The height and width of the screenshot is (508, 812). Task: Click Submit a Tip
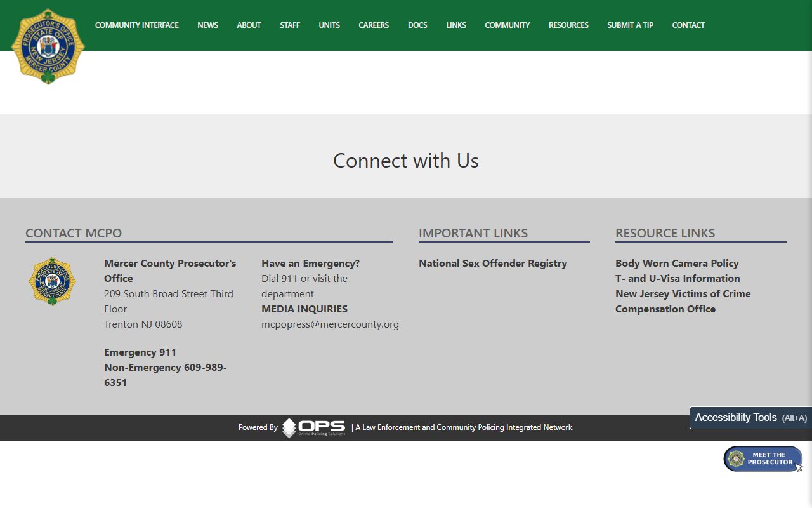click(630, 25)
